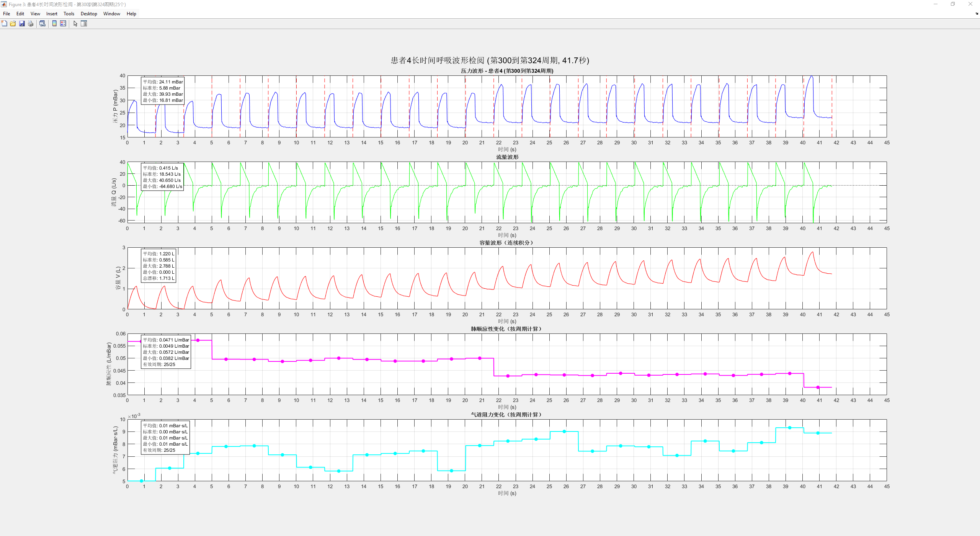Click the volume curve peak near 40.5 s
The height and width of the screenshot is (536, 980).
[x=812, y=252]
